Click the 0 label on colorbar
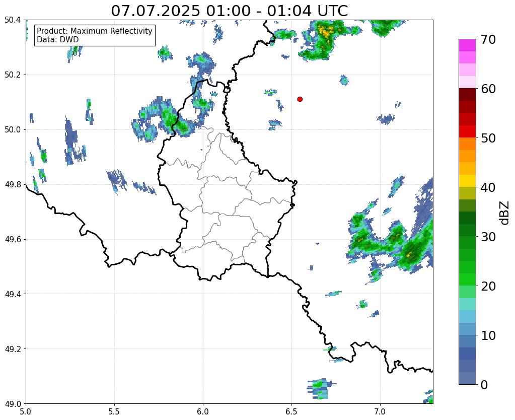This screenshot has height=420, width=515. [x=484, y=385]
